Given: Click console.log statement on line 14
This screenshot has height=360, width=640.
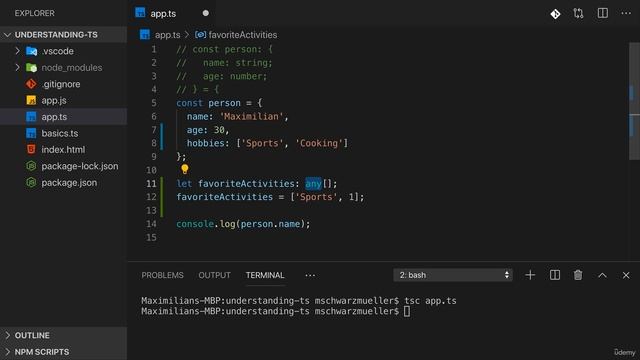Looking at the screenshot, I should (x=243, y=224).
